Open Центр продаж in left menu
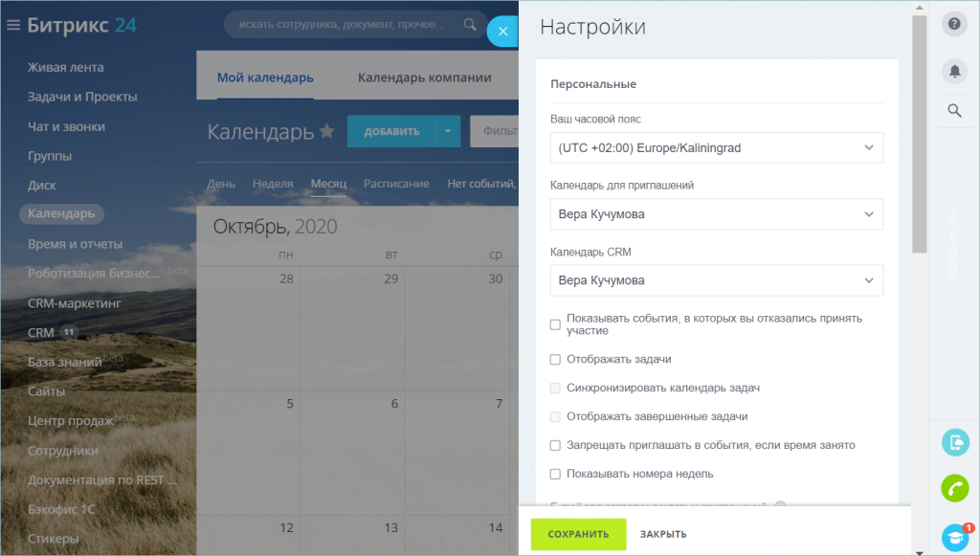980x556 pixels. 70,421
